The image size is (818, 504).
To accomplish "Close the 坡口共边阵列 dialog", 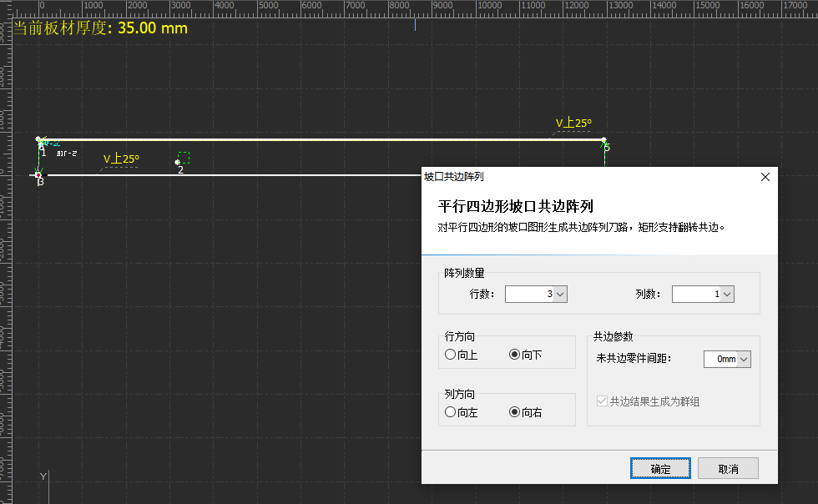I will 765,177.
